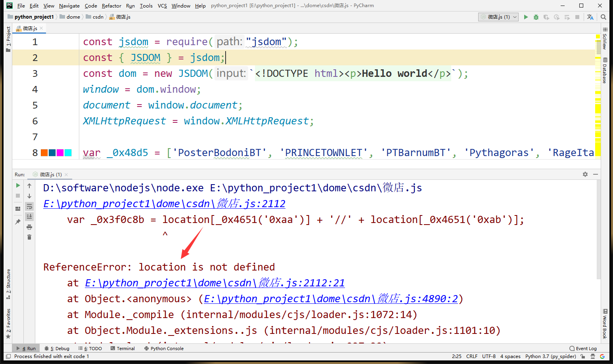Open the 5: Debug tool window
Image resolution: width=613 pixels, height=364 pixels.
[x=57, y=349]
